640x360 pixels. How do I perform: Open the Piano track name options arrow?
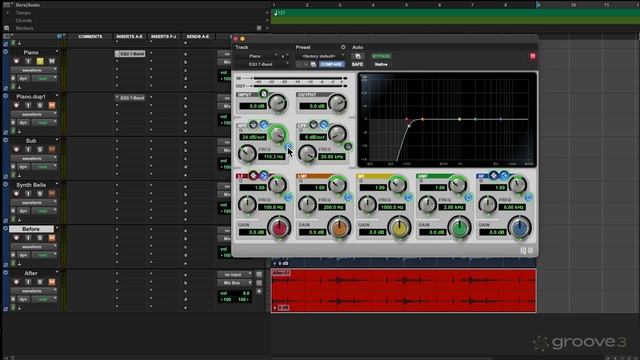tap(57, 52)
